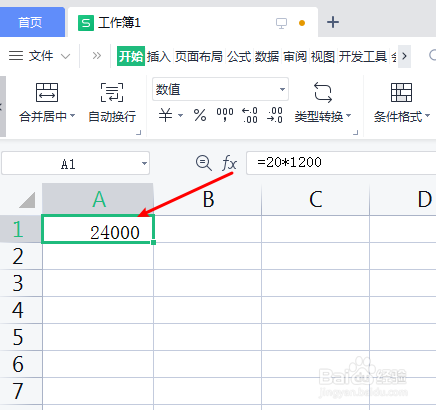Expand the 合并居中 dropdown arrow
The width and height of the screenshot is (436, 410).
click(72, 116)
